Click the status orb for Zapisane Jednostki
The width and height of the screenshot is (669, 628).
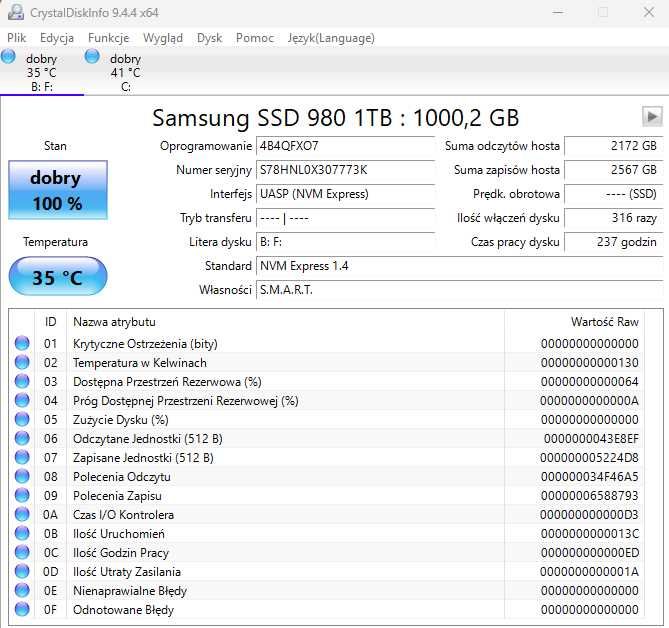coord(22,457)
